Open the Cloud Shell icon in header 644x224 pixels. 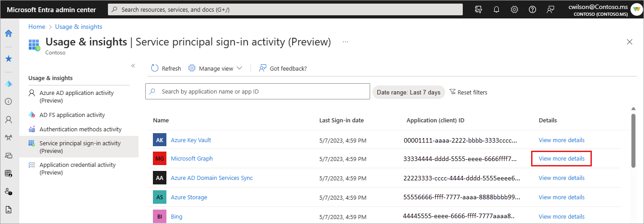(x=479, y=9)
